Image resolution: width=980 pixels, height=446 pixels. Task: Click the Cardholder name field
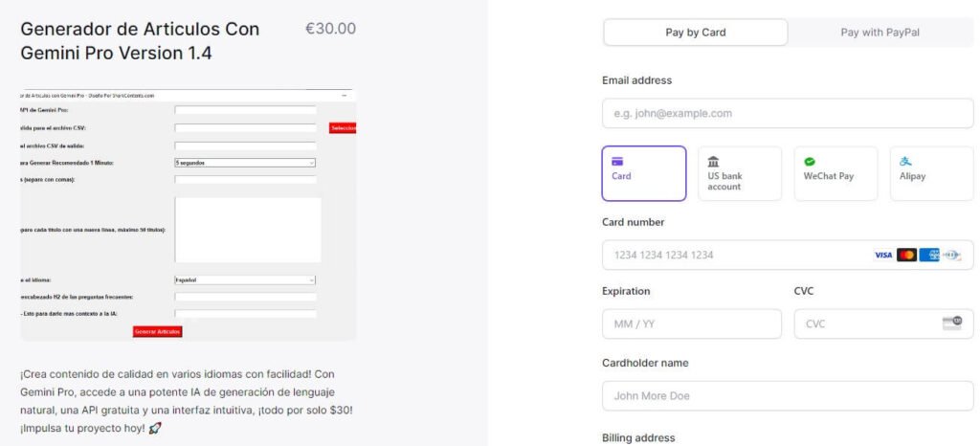click(787, 395)
